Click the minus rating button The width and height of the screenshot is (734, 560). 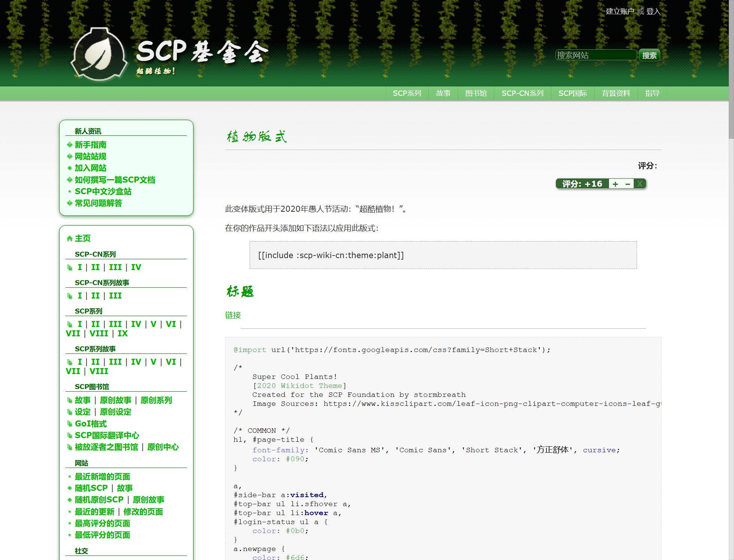[628, 184]
